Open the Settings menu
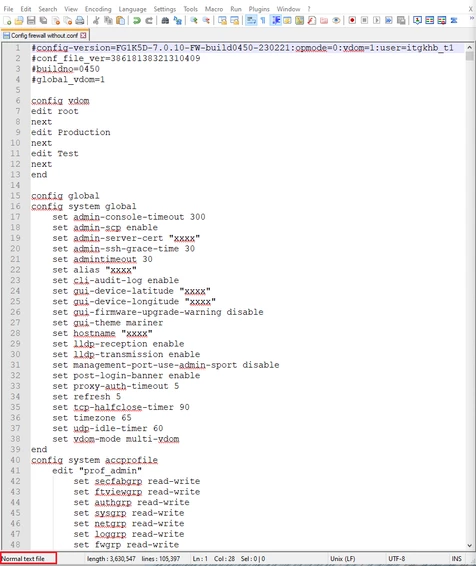 [x=165, y=9]
